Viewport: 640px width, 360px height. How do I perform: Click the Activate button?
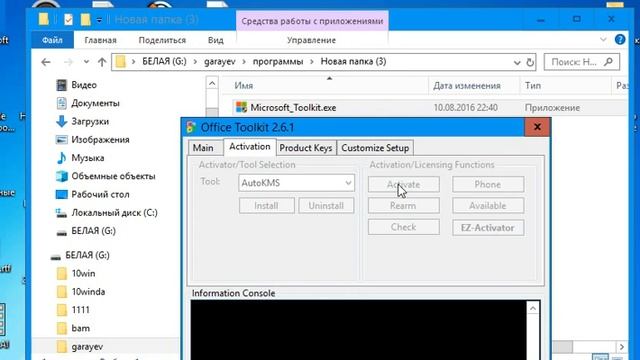click(x=404, y=184)
